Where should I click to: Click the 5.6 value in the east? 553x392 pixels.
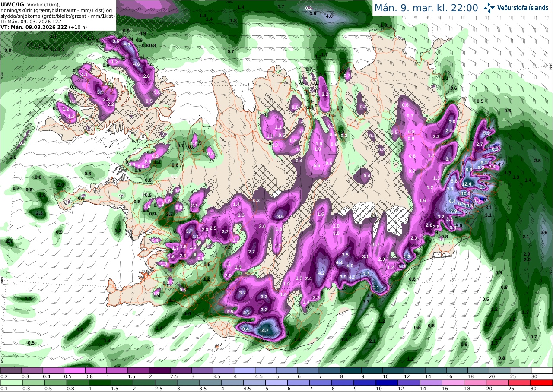(454, 181)
